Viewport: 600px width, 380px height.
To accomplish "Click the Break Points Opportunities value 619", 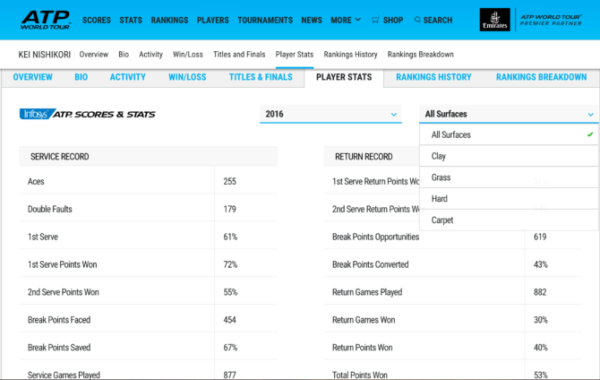I will (540, 237).
